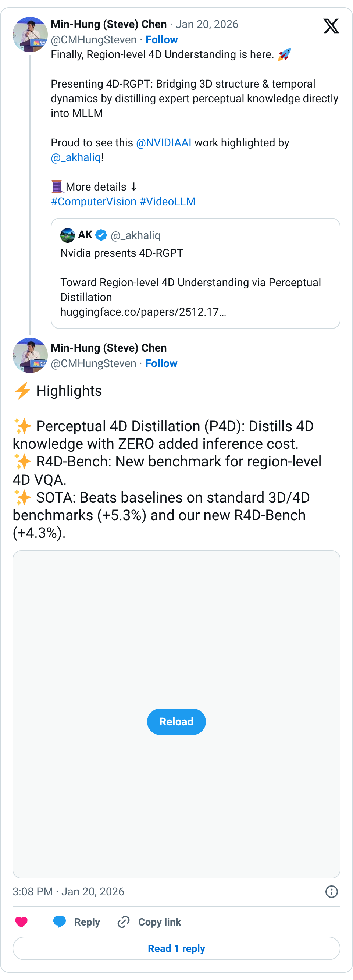Click the Copy link label
This screenshot has height=980, width=353.
coord(159,922)
